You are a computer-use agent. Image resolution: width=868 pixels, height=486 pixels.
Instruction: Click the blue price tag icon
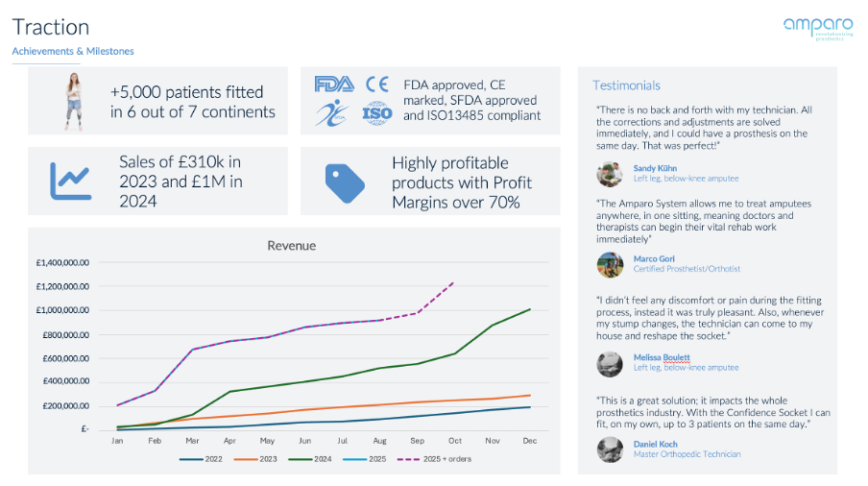345,182
